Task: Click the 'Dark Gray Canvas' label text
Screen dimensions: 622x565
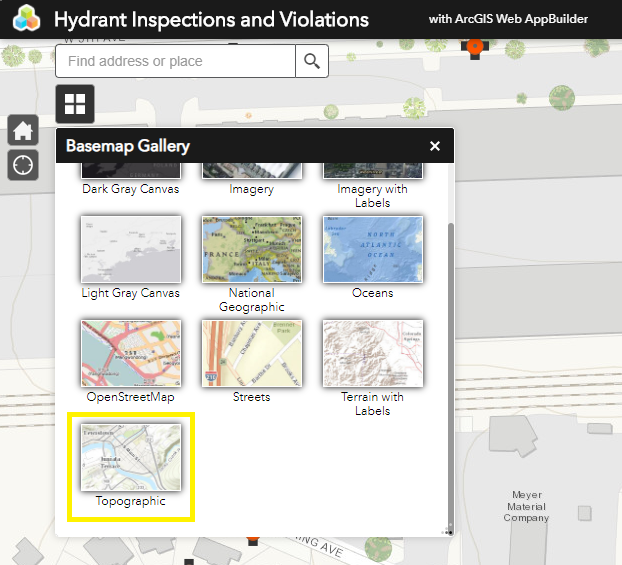Action: (x=131, y=189)
